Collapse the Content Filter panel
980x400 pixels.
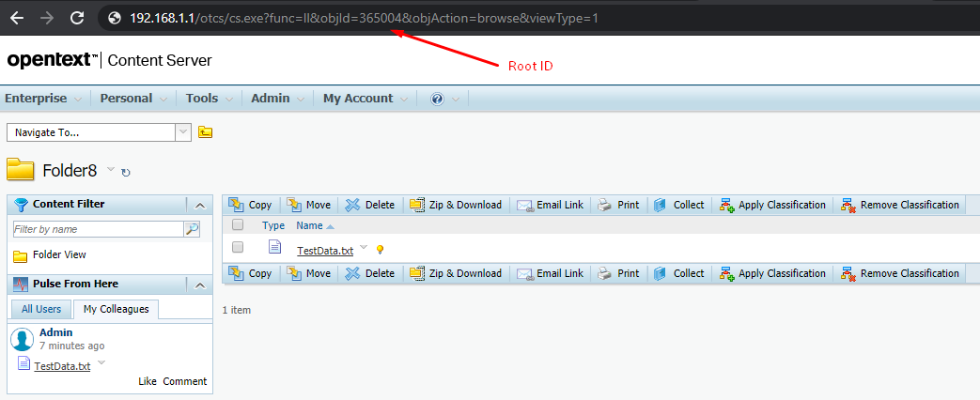(x=200, y=205)
